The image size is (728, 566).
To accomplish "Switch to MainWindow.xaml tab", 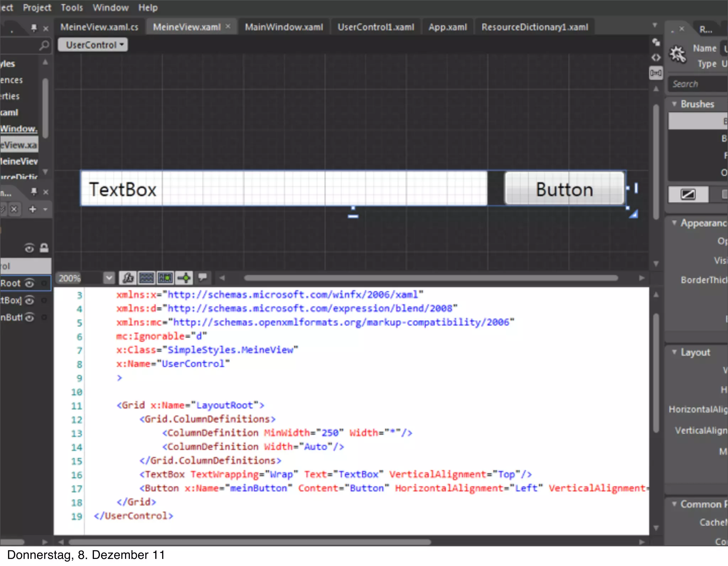I will point(284,27).
